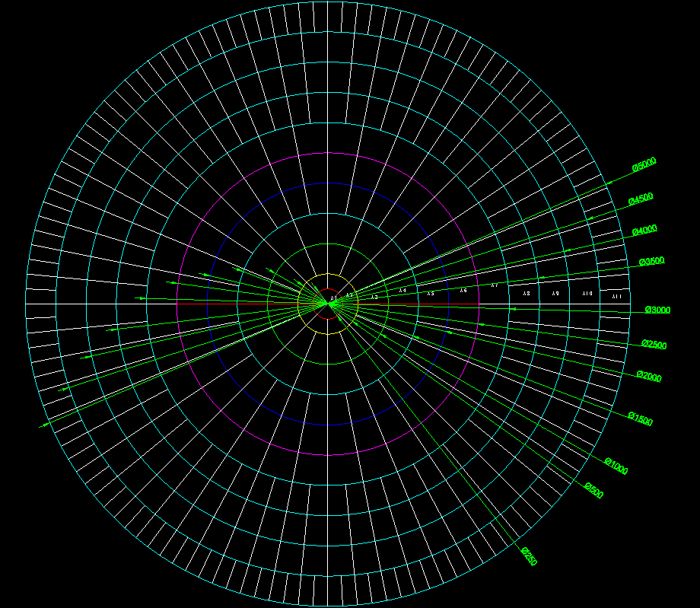
Task: Click the Ø1500 dimension text
Action: pyautogui.click(x=640, y=419)
